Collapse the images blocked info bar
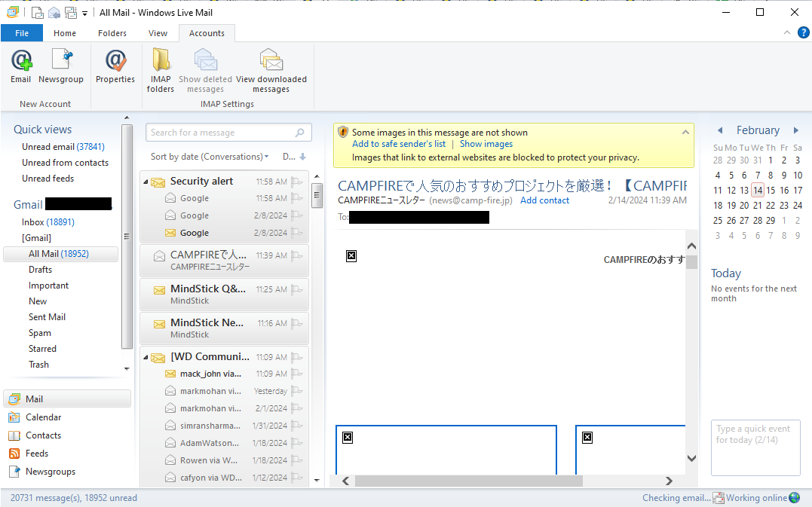Image resolution: width=812 pixels, height=507 pixels. [x=685, y=133]
